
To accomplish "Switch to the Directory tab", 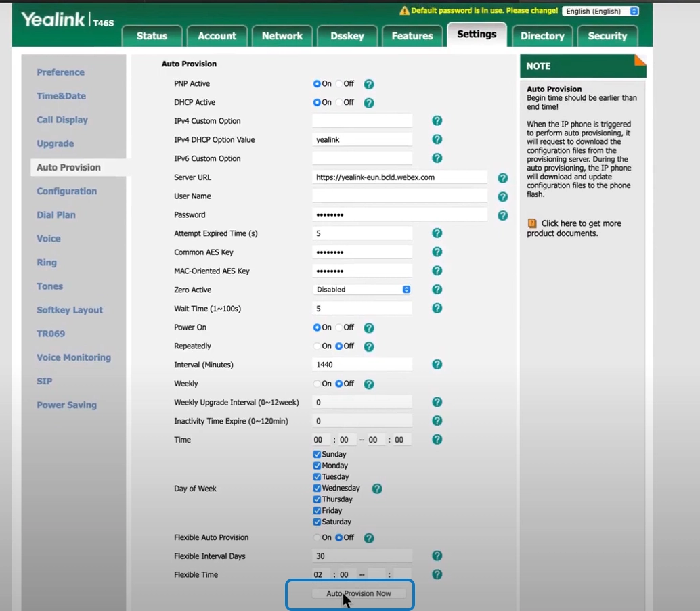I will click(x=542, y=36).
